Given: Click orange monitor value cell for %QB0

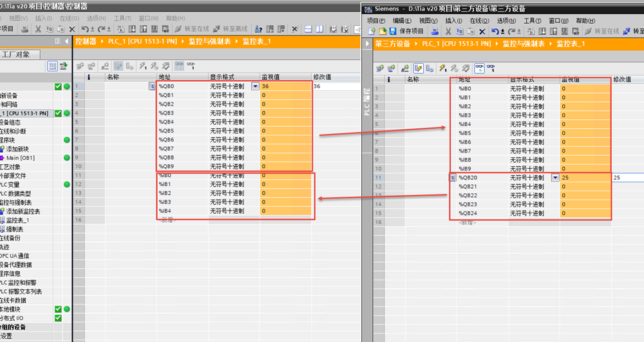Looking at the screenshot, I should 285,86.
